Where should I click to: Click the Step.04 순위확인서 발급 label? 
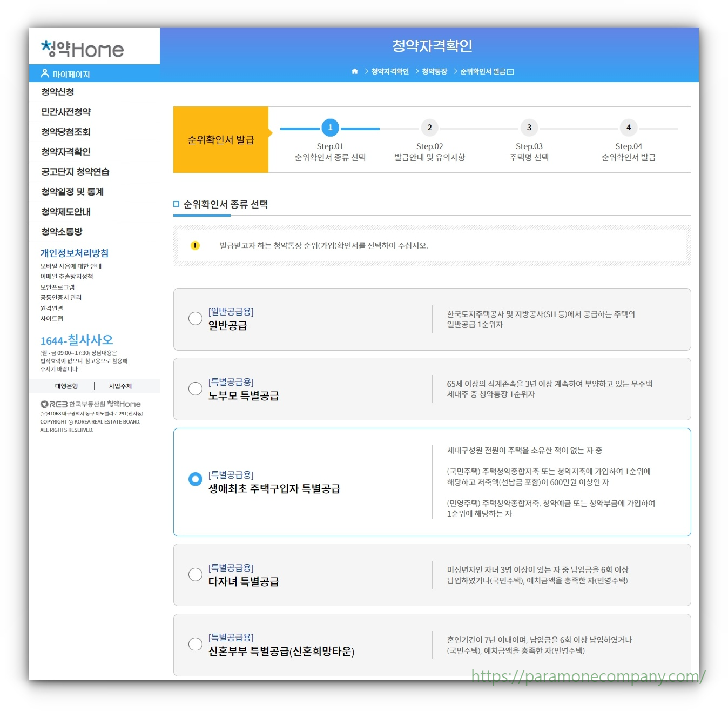[629, 152]
